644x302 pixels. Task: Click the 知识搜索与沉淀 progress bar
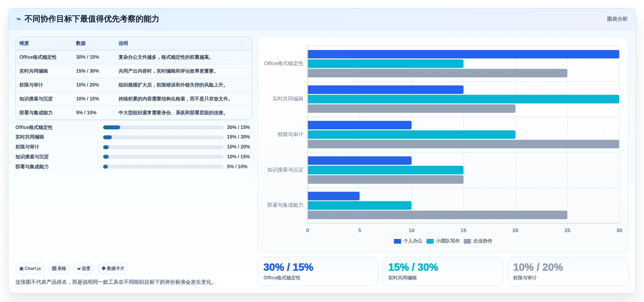(x=163, y=157)
